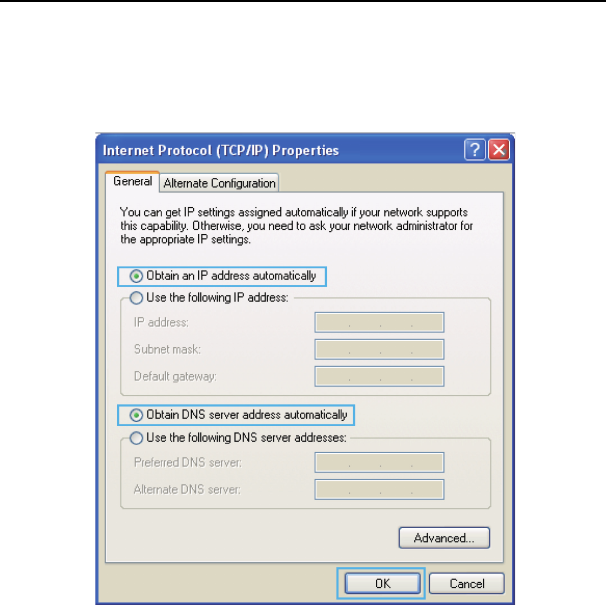Click the Default gateway input box
The width and height of the screenshot is (606, 605).
coord(379,377)
